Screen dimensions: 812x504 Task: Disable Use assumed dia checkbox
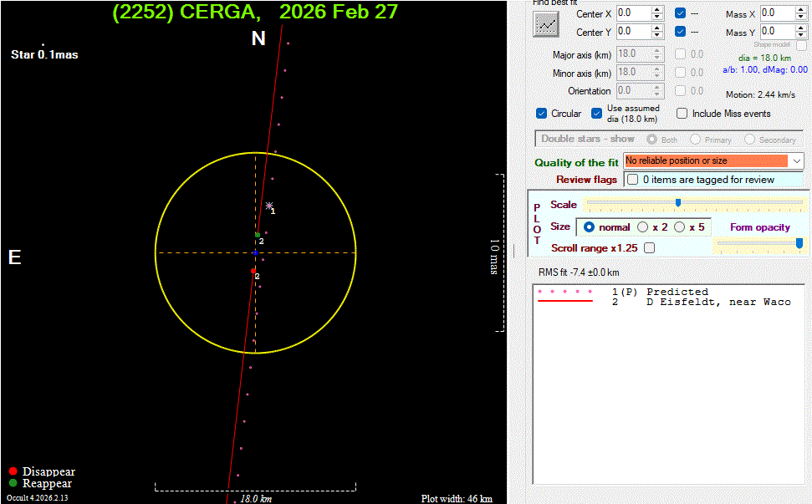coord(597,114)
